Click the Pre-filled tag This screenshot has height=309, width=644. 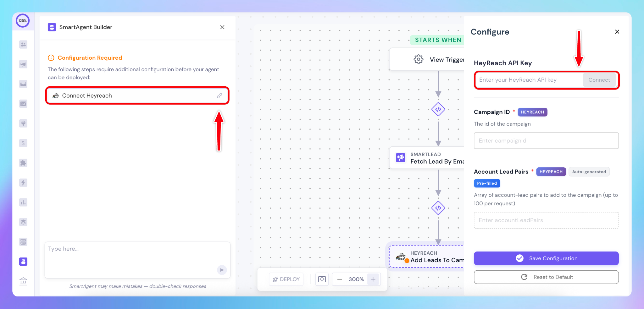tap(487, 183)
